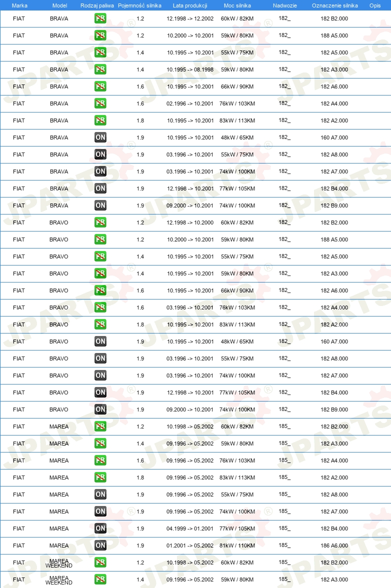Viewport: 391px width, 588px height.
Task: Click diesel ON icon in Brava 182 A8.000 row
Action: point(100,154)
